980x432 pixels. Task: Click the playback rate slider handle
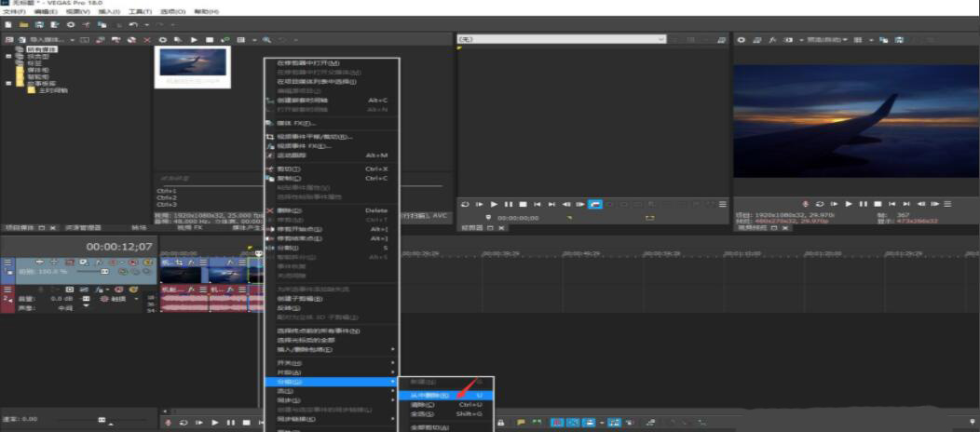pos(102,420)
